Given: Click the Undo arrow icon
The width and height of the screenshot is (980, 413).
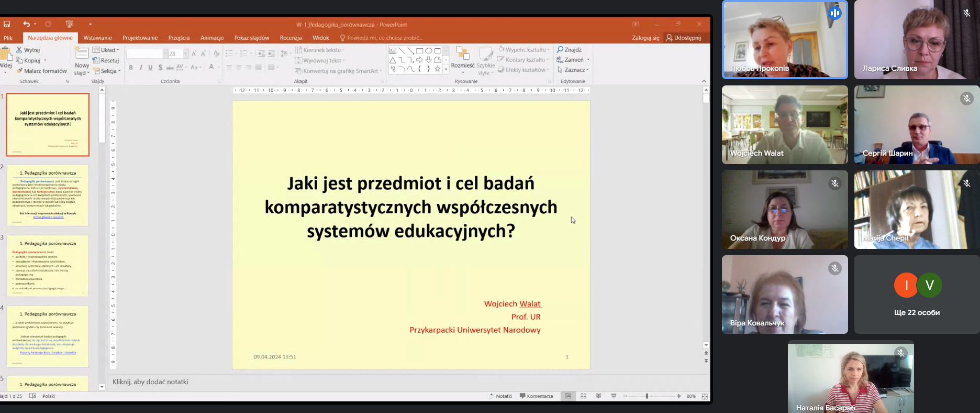Looking at the screenshot, I should point(26,24).
